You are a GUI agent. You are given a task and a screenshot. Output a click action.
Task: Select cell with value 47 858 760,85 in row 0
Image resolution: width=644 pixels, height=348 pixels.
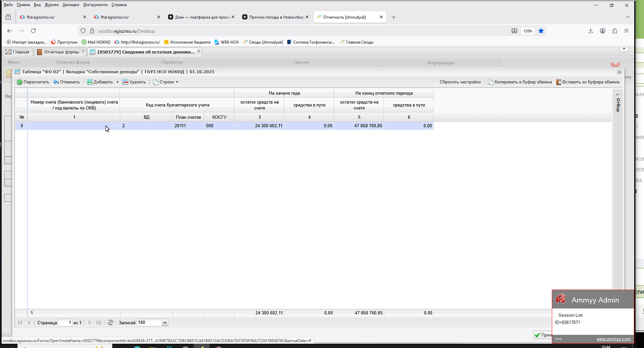pyautogui.click(x=359, y=126)
